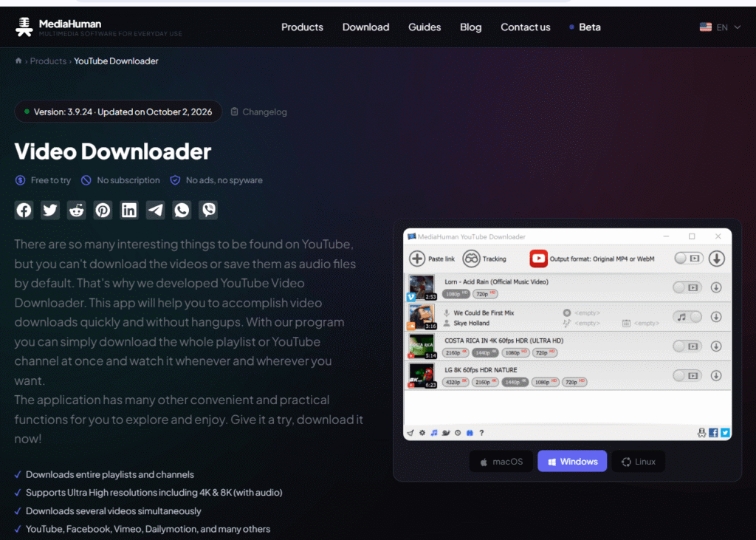Image resolution: width=756 pixels, height=540 pixels.
Task: Select 4320p quality for LG 8K NATURE
Action: click(456, 382)
